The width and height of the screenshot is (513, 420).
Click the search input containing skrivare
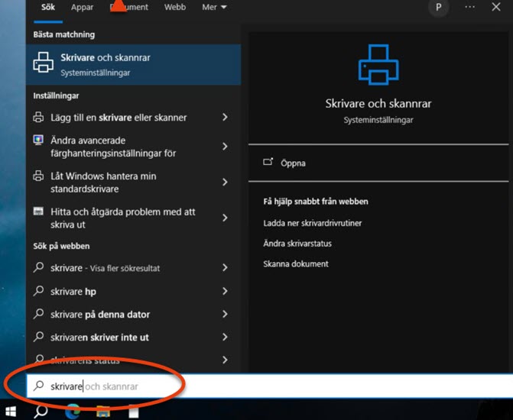tap(270, 386)
